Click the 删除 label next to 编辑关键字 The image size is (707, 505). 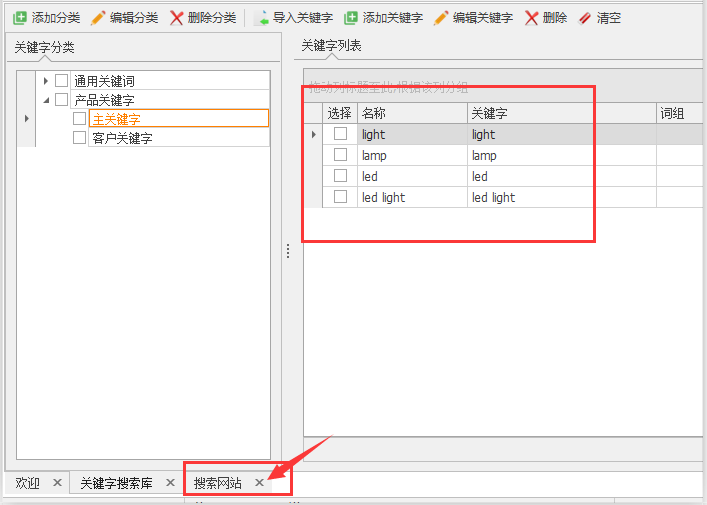point(555,18)
